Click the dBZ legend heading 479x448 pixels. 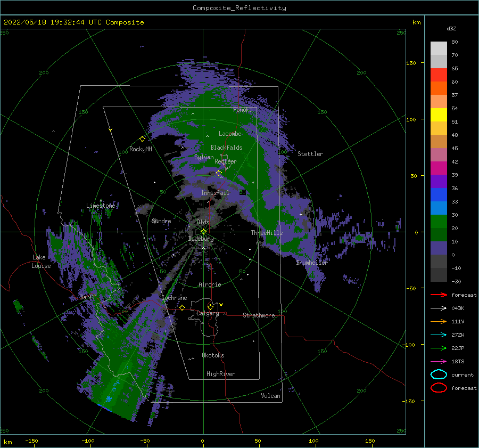pos(451,28)
